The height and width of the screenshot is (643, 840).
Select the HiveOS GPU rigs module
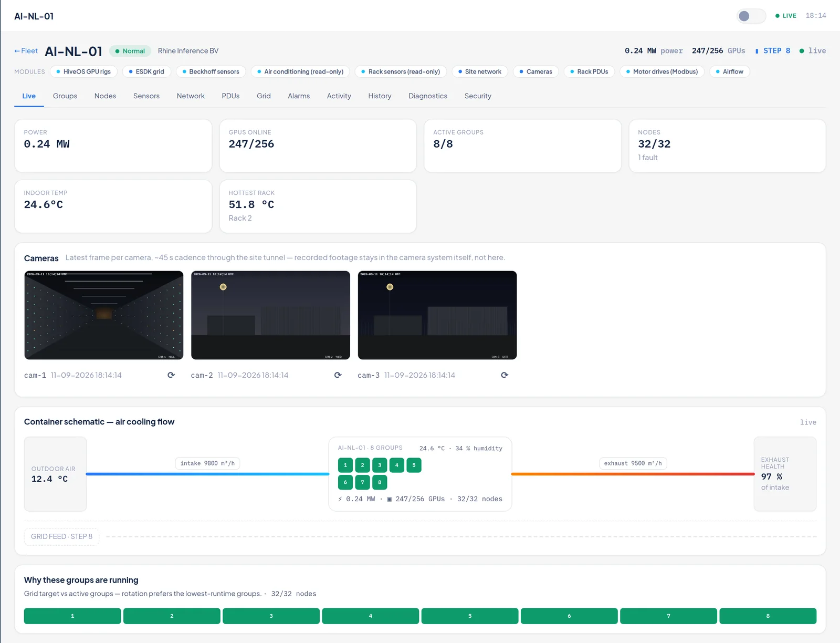(83, 71)
